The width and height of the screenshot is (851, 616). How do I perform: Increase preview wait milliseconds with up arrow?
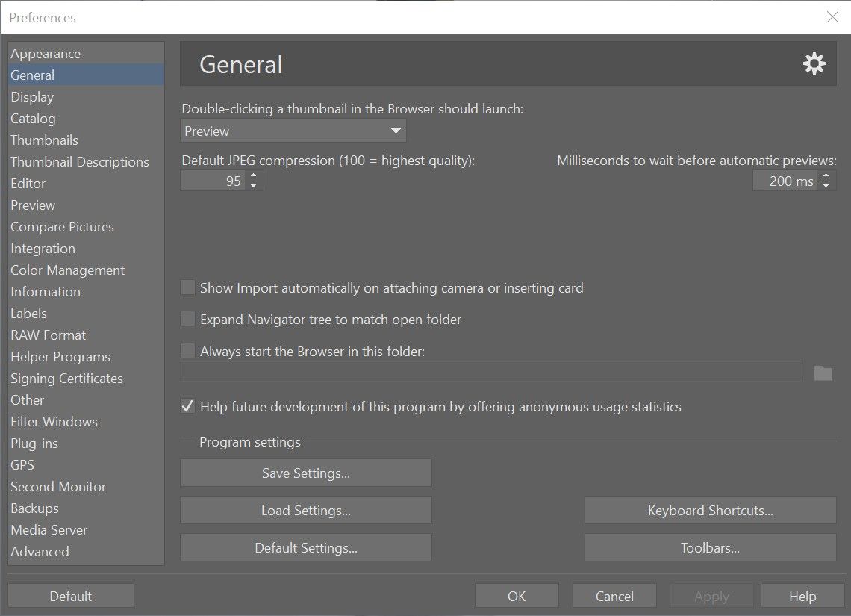pos(826,176)
